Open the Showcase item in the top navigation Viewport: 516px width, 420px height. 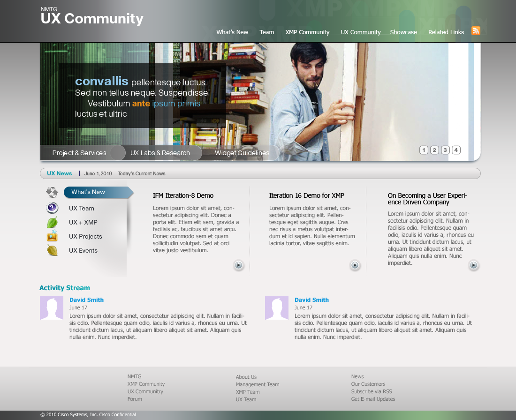(x=403, y=32)
